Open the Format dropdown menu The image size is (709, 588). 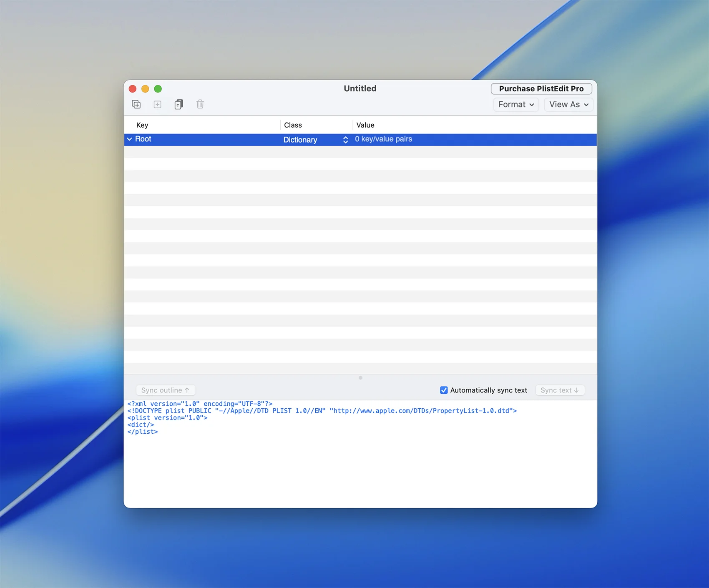point(516,105)
